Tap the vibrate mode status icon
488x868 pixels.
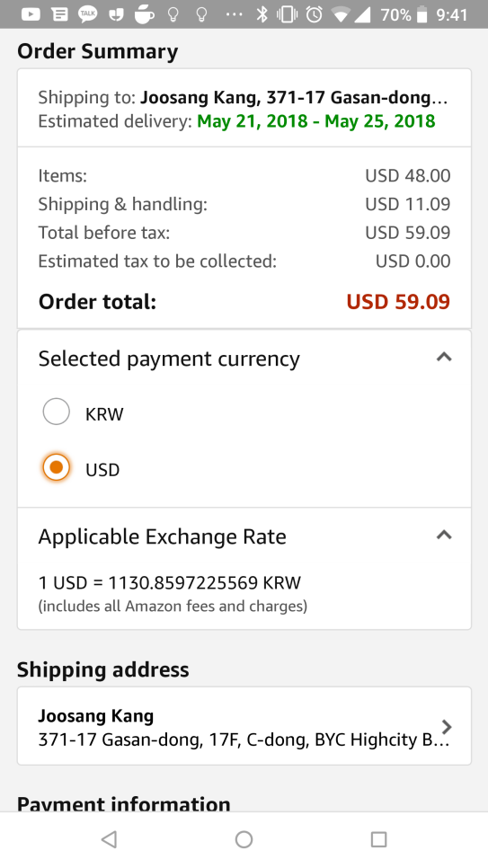[x=287, y=13]
